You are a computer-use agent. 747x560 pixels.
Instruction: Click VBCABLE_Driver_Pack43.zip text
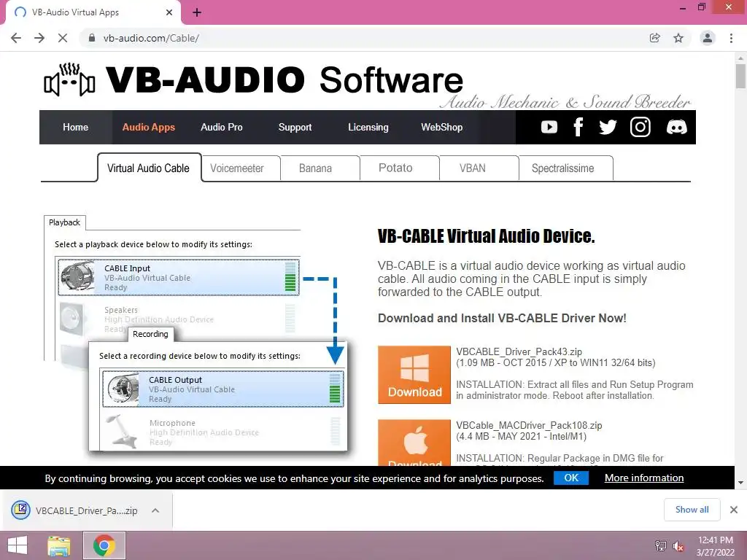coord(519,351)
